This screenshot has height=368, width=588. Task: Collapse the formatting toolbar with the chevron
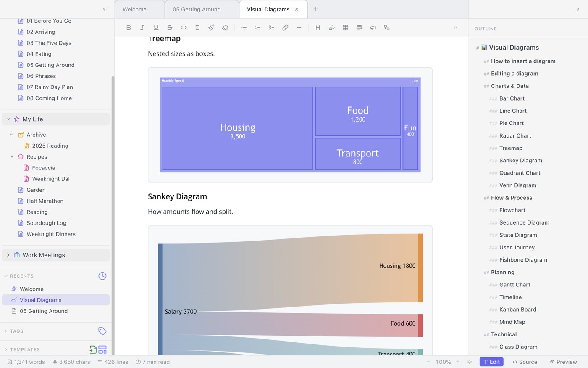(x=456, y=28)
